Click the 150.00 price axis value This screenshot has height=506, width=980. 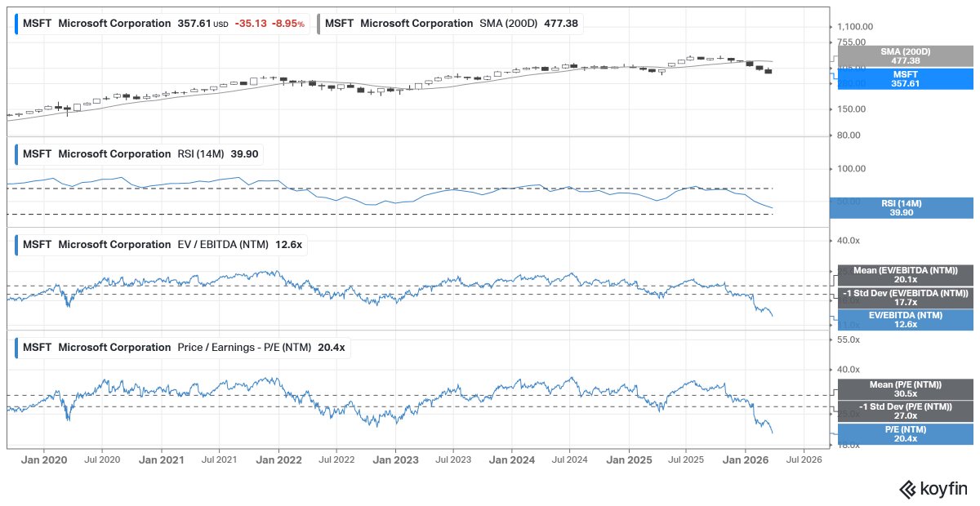[x=853, y=109]
